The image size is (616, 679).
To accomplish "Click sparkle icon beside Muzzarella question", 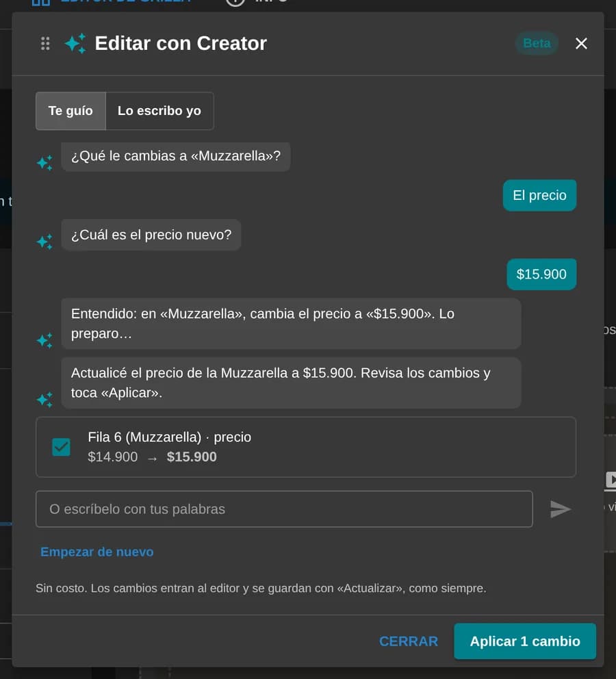I will click(x=44, y=163).
